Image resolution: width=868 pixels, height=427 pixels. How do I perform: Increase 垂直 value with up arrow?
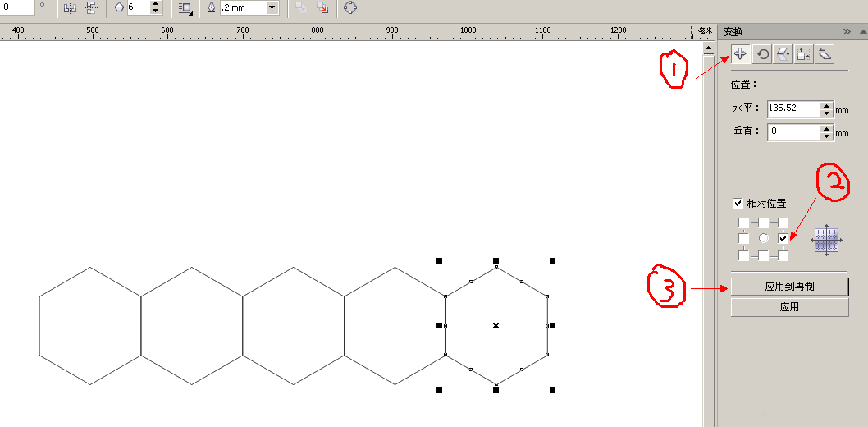tap(826, 128)
